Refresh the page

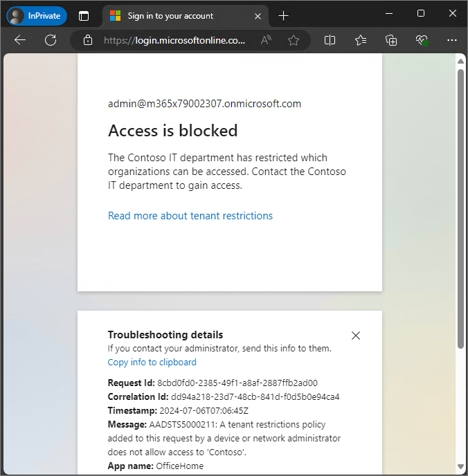click(x=51, y=40)
